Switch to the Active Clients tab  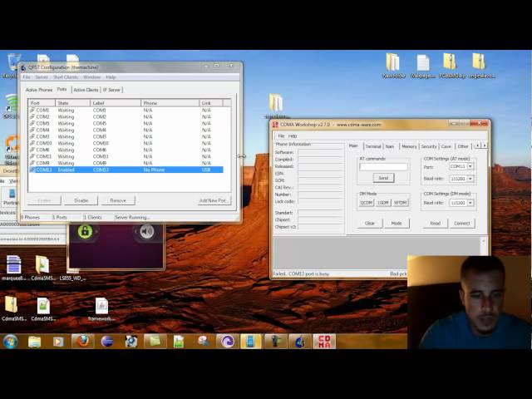(x=86, y=90)
